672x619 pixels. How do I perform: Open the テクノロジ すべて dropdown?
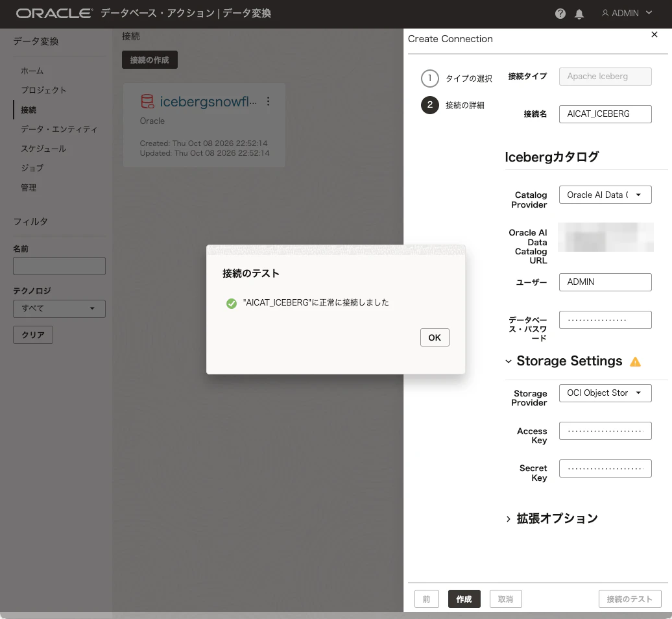point(59,309)
